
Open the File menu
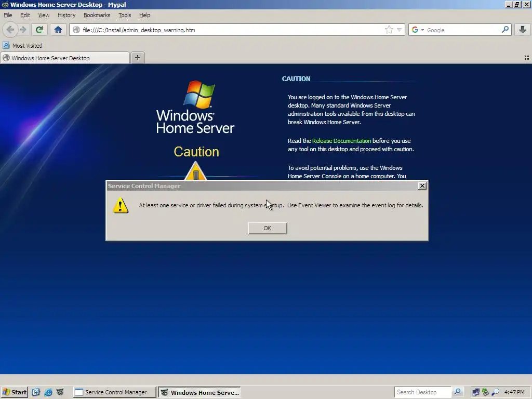pos(8,15)
